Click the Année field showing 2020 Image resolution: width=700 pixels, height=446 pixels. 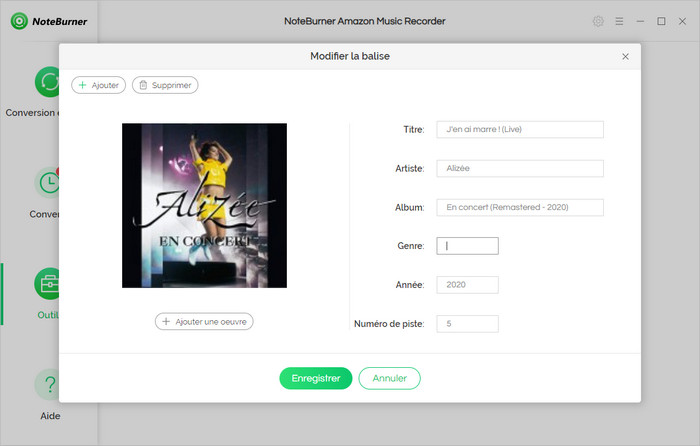[x=467, y=285]
